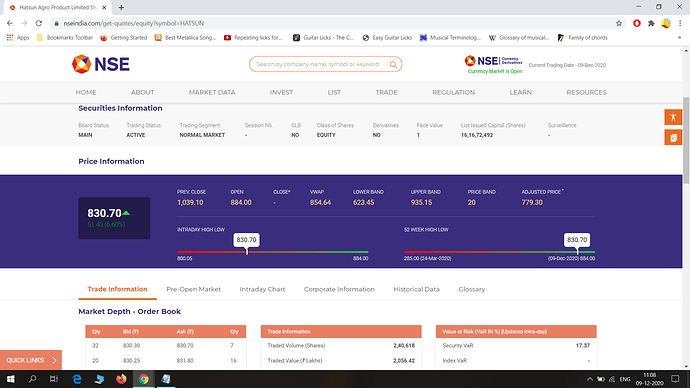This screenshot has width=690, height=388.
Task: Click the page vertical scrollbar
Action: coord(686,140)
